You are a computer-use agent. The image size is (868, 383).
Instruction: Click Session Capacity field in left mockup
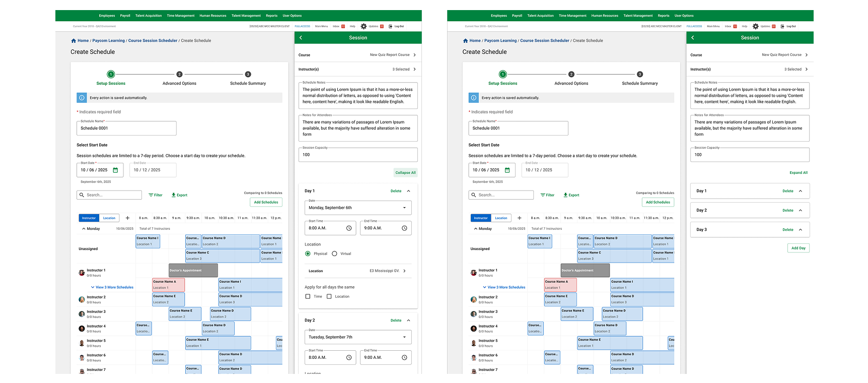(358, 155)
